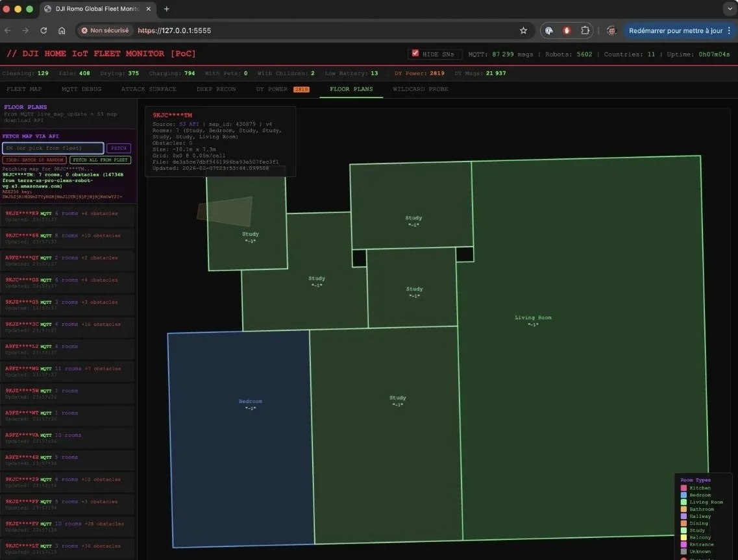This screenshot has width=738, height=560.
Task: Open the DY POWER tab
Action: tap(282, 89)
